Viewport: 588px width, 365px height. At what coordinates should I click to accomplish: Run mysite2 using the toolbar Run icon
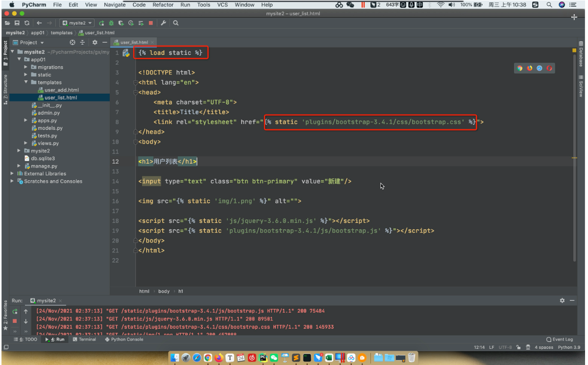point(101,23)
